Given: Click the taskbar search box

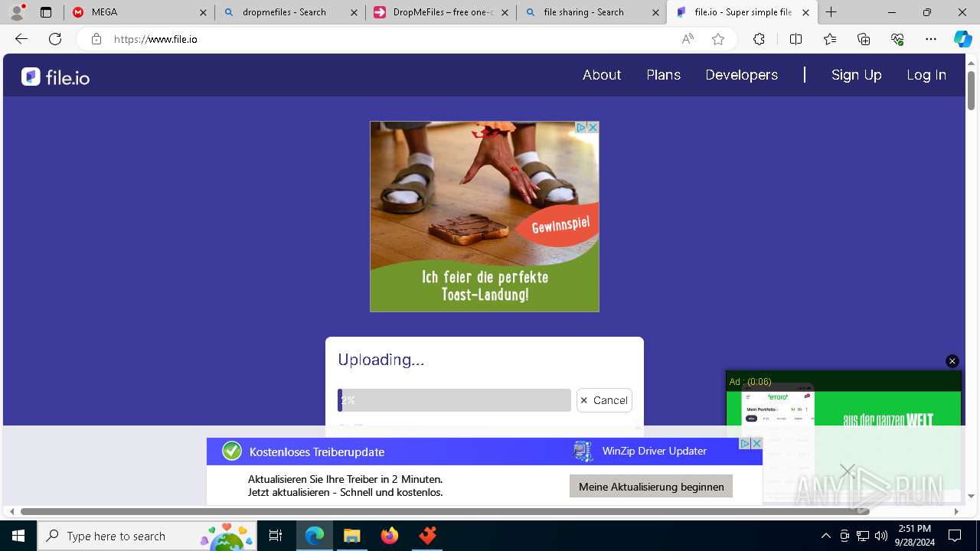Looking at the screenshot, I should click(146, 536).
